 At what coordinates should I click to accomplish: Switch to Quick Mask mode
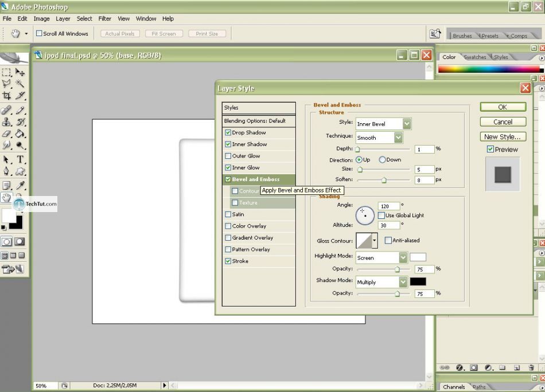20,242
